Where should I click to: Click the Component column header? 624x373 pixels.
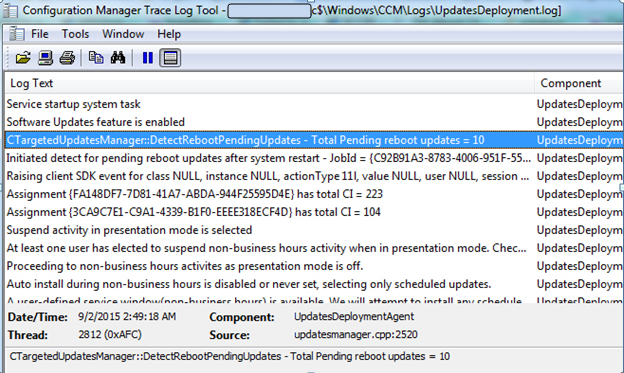click(x=579, y=83)
